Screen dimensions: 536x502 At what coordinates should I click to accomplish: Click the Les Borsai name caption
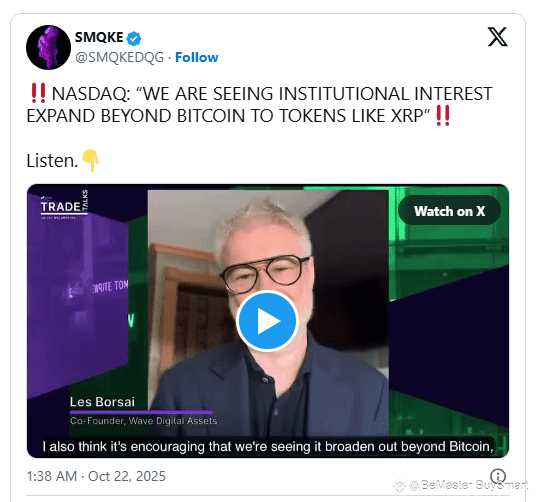pyautogui.click(x=102, y=402)
